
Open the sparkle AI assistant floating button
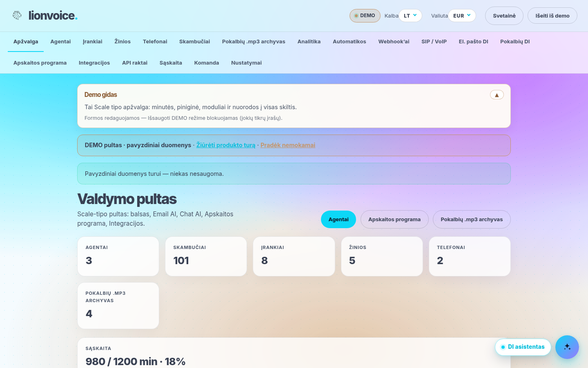click(567, 347)
